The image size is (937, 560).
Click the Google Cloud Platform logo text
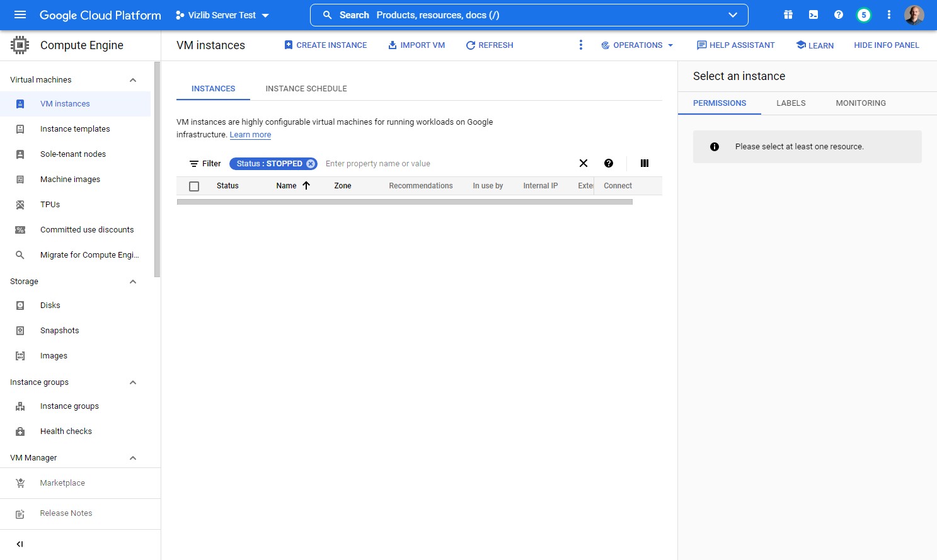tap(100, 15)
